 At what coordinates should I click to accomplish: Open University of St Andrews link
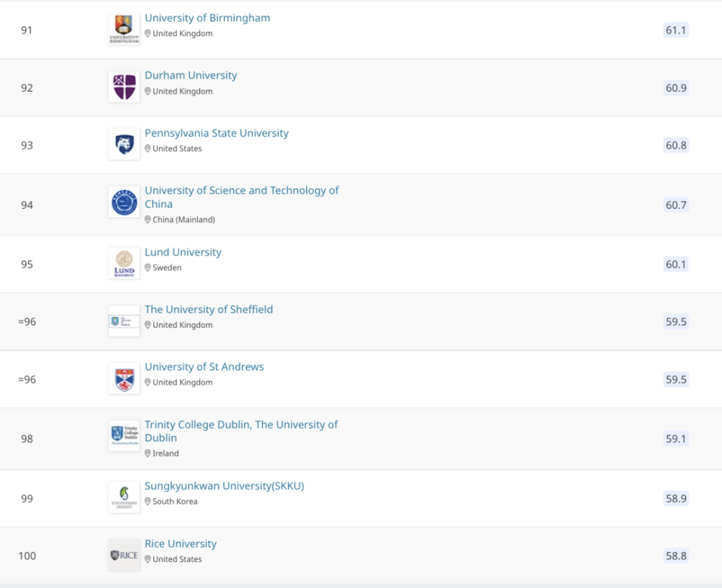(x=204, y=367)
